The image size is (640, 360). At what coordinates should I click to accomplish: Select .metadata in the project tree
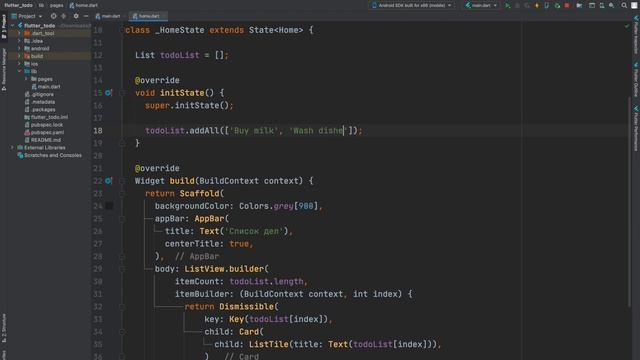[43, 102]
